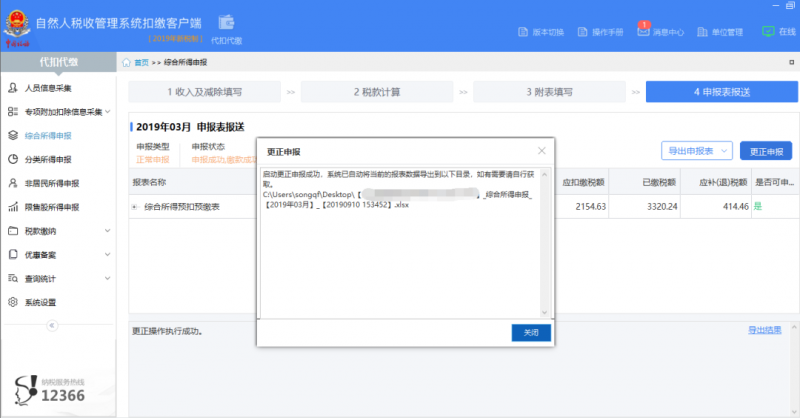Click the dialog's vertical scrollbar
This screenshot has width=800, height=418.
(x=546, y=240)
